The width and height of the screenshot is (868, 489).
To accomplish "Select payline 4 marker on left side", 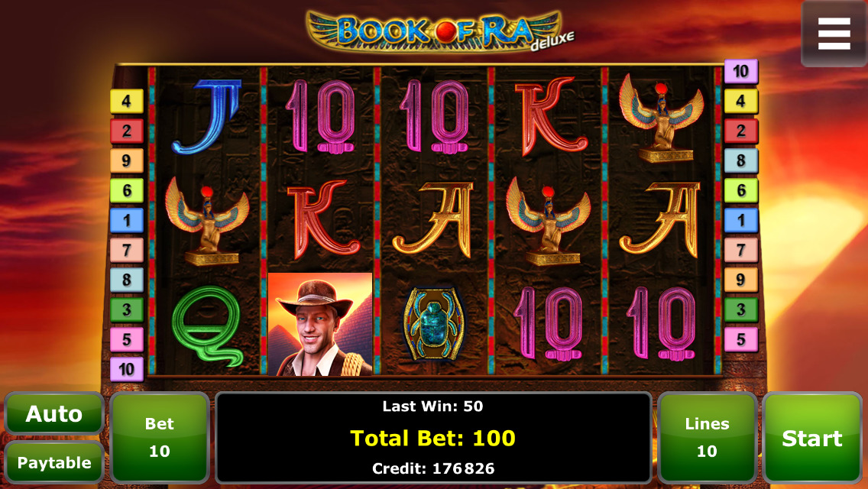I will click(x=127, y=102).
